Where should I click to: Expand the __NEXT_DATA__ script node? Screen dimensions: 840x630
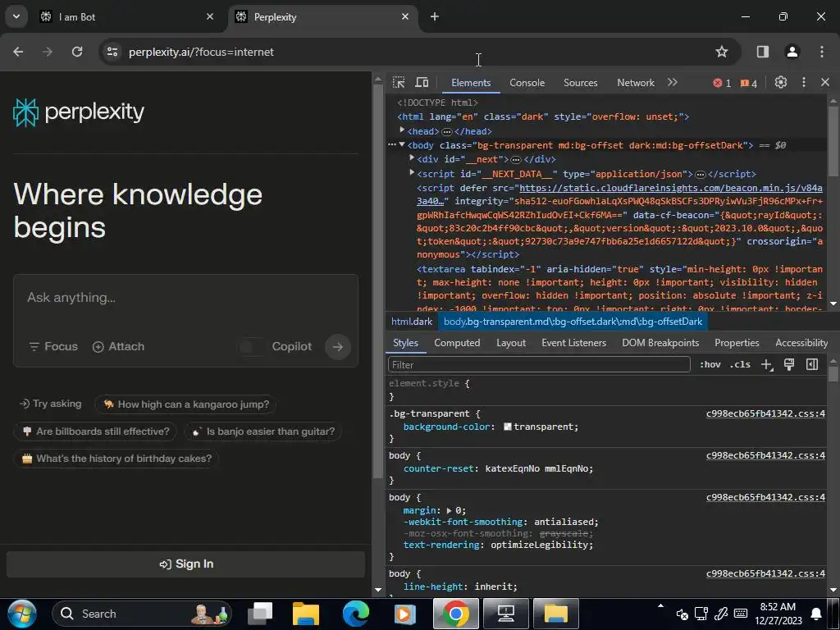412,172
